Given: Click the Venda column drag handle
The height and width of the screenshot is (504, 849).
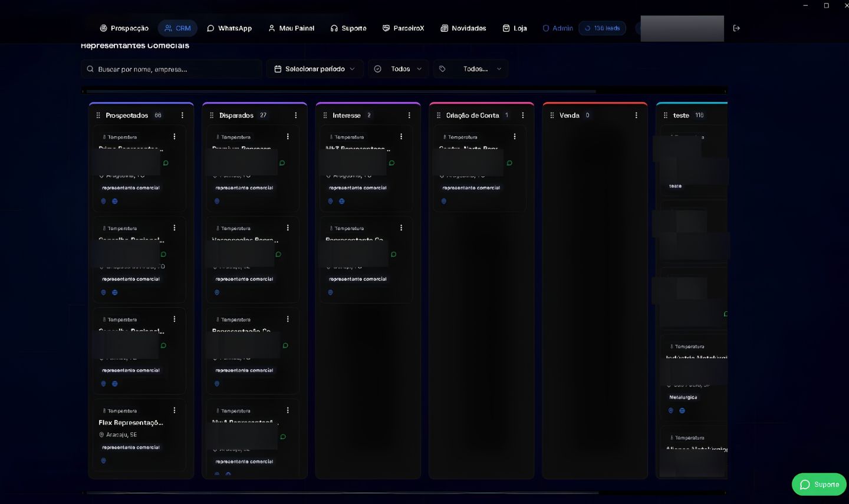Looking at the screenshot, I should 552,116.
